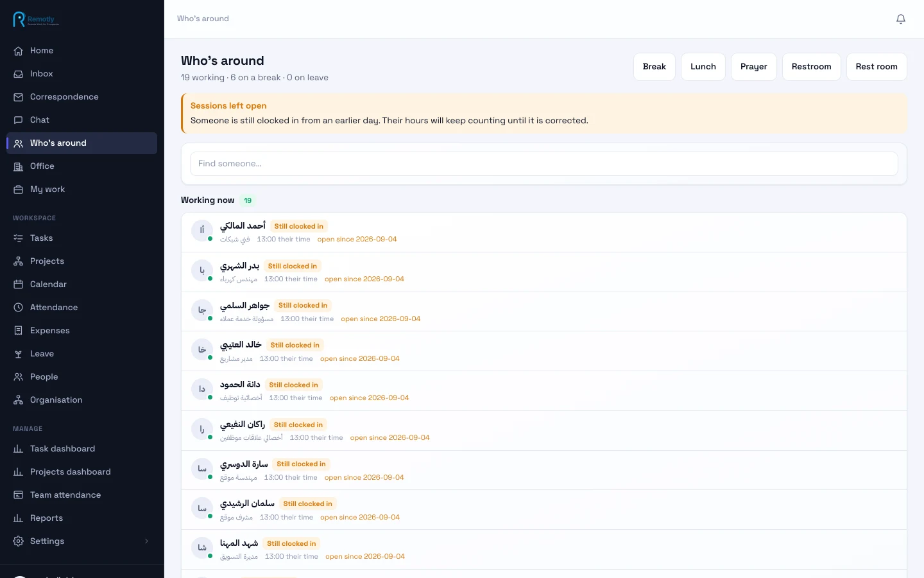This screenshot has width=924, height=578.
Task: Open Home in the sidebar
Action: click(81, 51)
